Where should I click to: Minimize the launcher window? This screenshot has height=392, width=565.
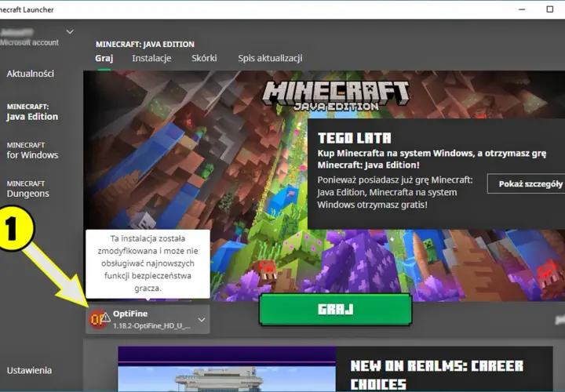(x=522, y=9)
